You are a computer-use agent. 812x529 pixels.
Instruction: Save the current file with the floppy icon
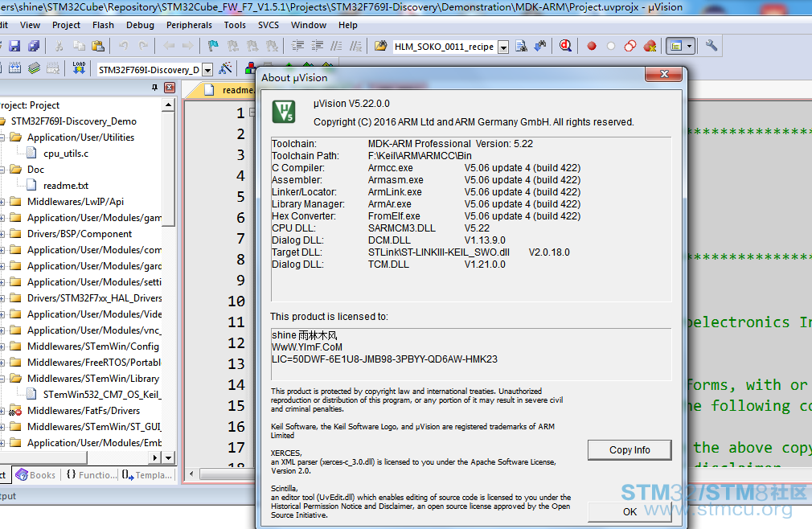[14, 46]
